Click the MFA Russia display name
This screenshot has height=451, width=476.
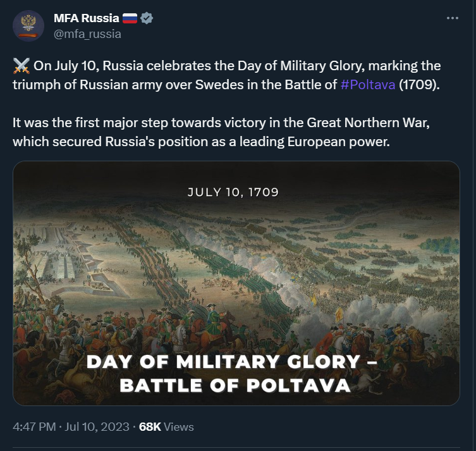pyautogui.click(x=86, y=18)
